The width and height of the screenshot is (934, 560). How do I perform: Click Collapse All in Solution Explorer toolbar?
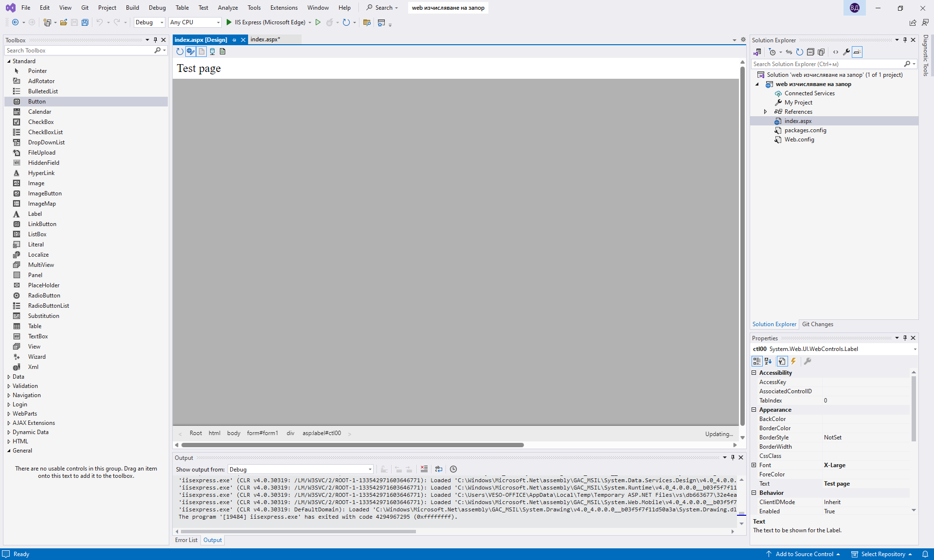[810, 52]
